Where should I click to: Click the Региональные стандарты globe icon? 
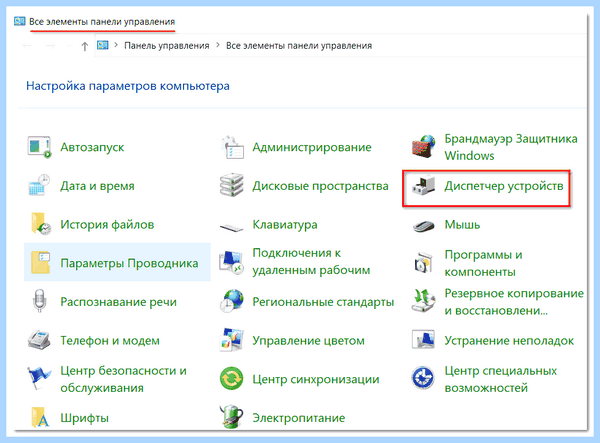pyautogui.click(x=232, y=301)
